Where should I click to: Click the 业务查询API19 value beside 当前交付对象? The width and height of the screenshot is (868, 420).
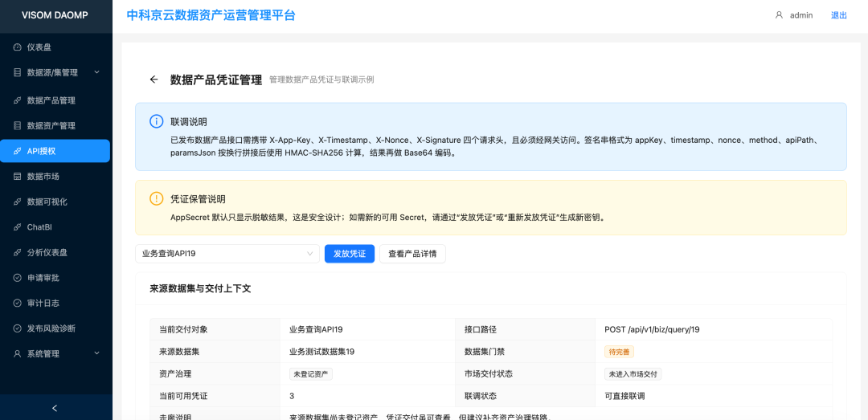[x=316, y=329]
